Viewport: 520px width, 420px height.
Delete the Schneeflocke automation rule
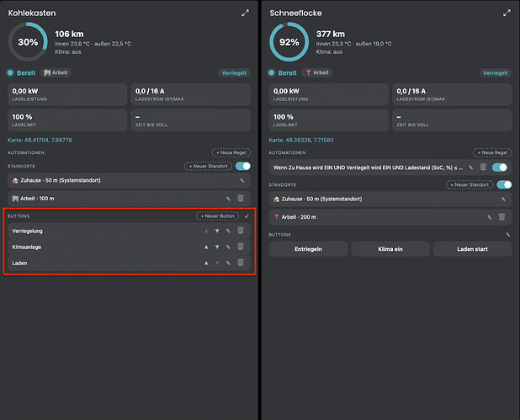pyautogui.click(x=483, y=167)
